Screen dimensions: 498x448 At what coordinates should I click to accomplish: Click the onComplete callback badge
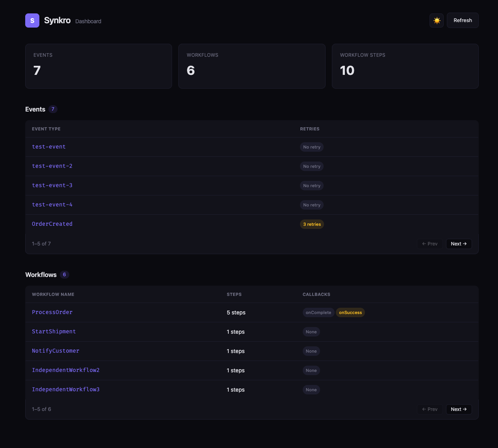tap(318, 313)
